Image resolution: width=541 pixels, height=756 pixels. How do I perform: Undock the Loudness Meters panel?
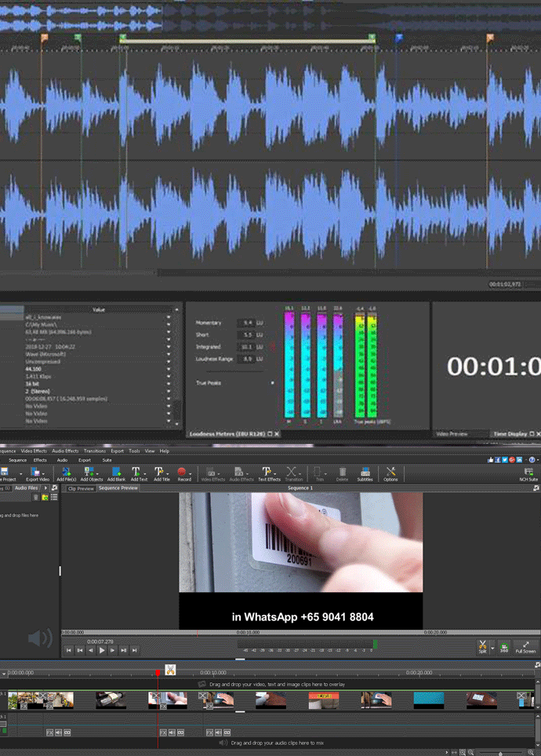[270, 434]
